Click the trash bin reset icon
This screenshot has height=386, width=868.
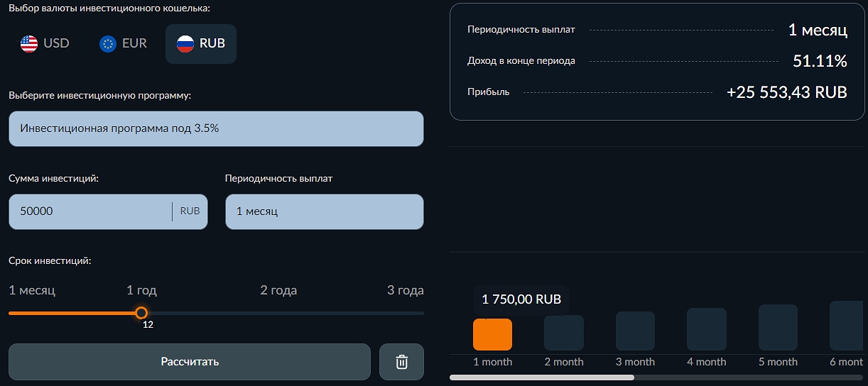click(x=401, y=362)
